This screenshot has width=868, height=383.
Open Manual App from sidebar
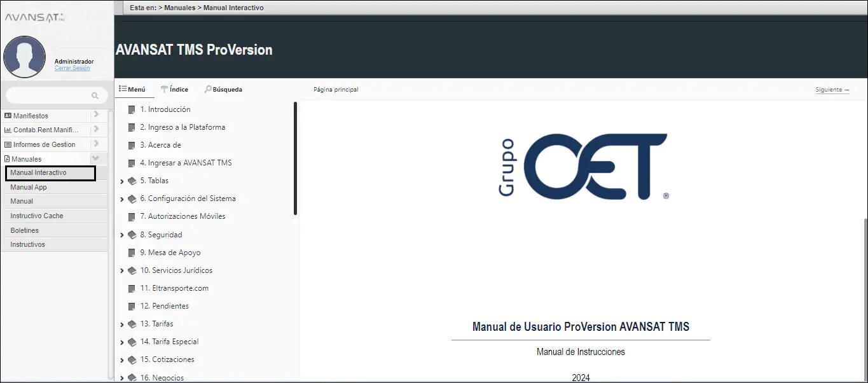[x=29, y=187]
